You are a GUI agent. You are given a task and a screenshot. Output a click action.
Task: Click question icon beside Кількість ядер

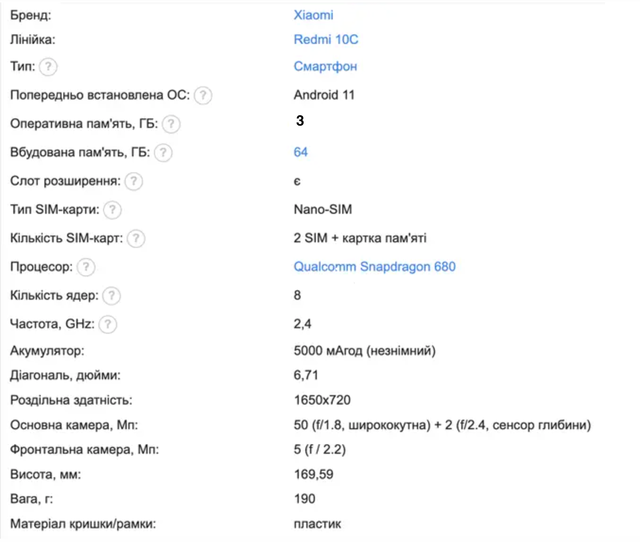pyautogui.click(x=111, y=296)
